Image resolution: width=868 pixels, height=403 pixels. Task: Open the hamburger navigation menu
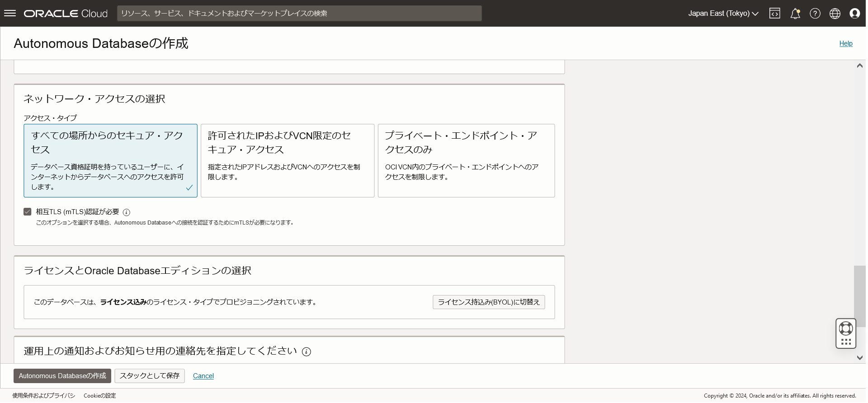10,13
